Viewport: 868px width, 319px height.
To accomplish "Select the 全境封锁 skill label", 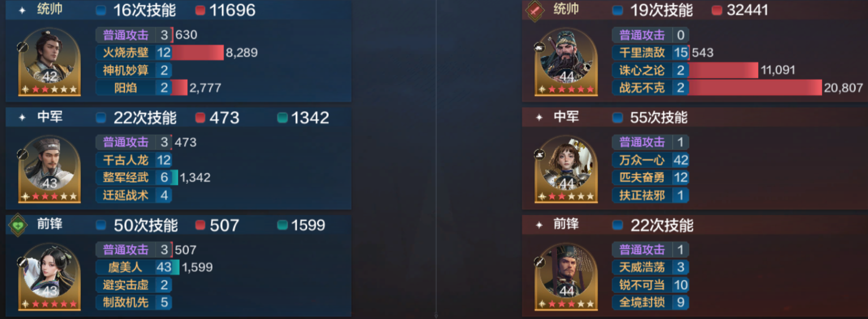I will coord(642,303).
